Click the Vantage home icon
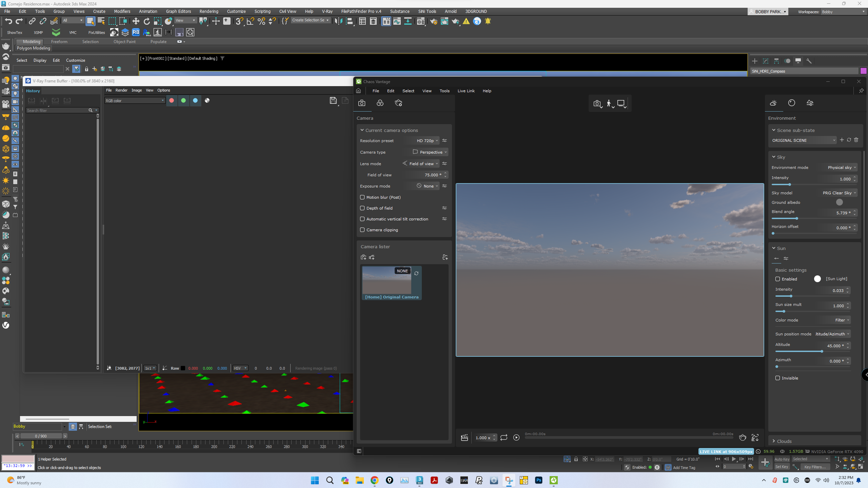Viewport: 868px width, 488px height. pyautogui.click(x=358, y=91)
